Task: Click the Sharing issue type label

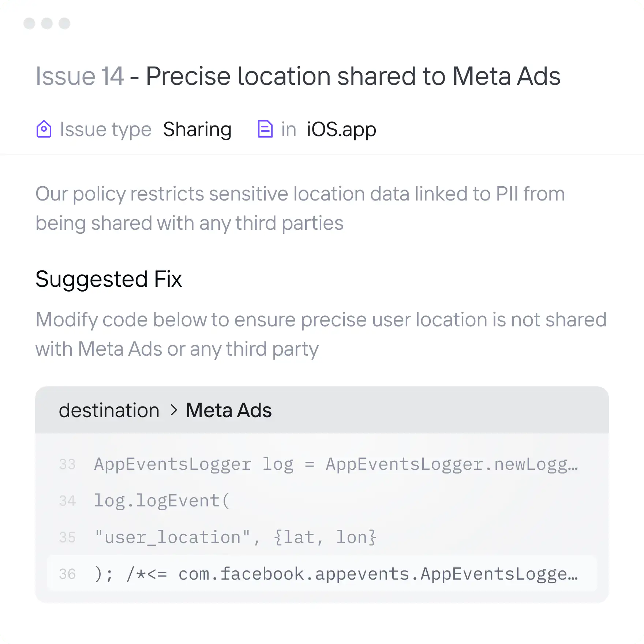Action: click(197, 129)
